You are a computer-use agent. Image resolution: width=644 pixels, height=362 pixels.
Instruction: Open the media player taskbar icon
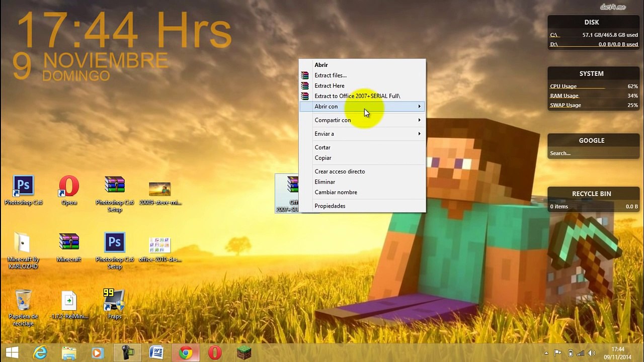(98, 353)
